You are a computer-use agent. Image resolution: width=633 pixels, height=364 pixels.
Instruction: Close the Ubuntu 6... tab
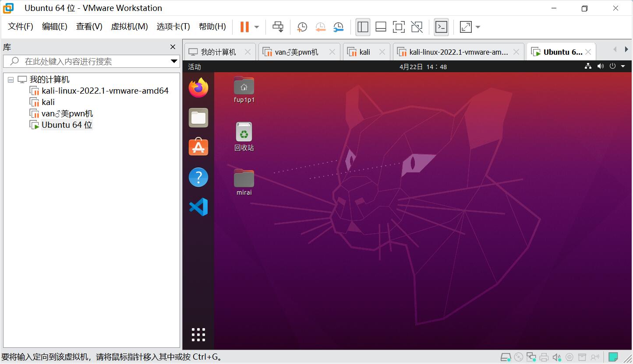point(588,52)
